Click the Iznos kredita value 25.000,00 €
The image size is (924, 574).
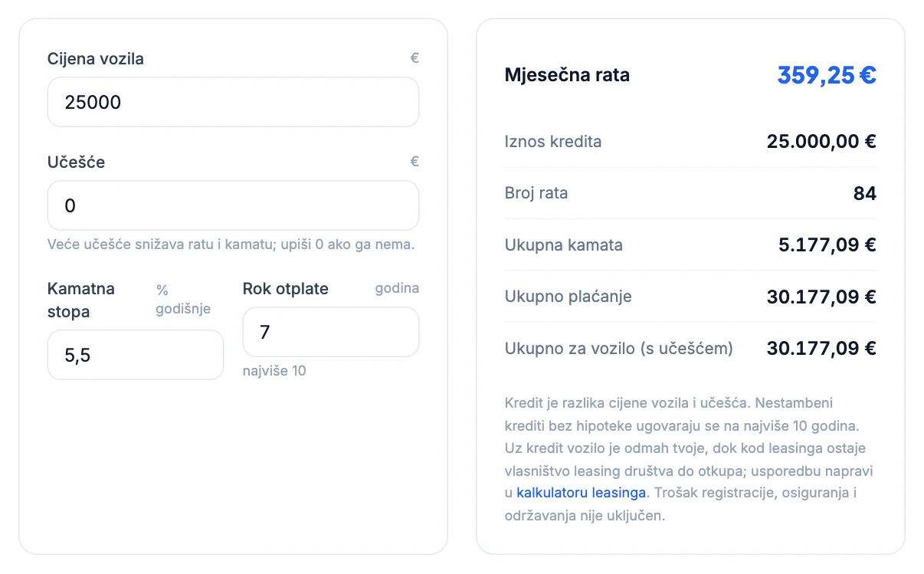pyautogui.click(x=821, y=142)
